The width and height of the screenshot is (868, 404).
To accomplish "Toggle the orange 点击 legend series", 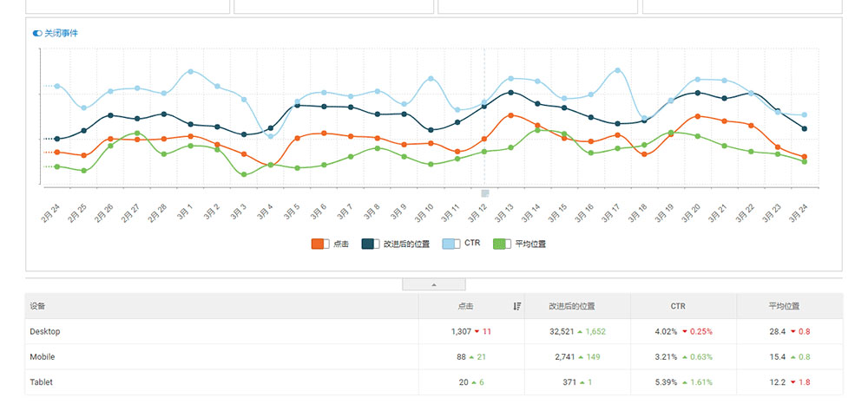I will [321, 244].
